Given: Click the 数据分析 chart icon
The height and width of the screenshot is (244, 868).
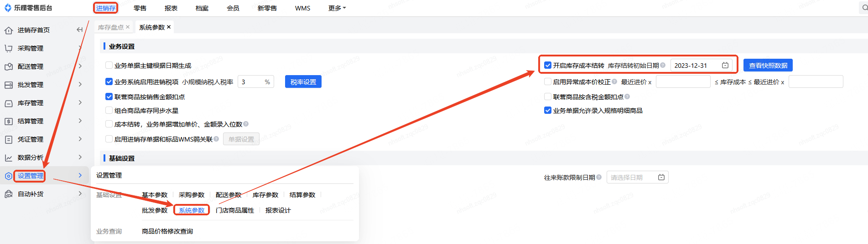Looking at the screenshot, I should tap(8, 158).
